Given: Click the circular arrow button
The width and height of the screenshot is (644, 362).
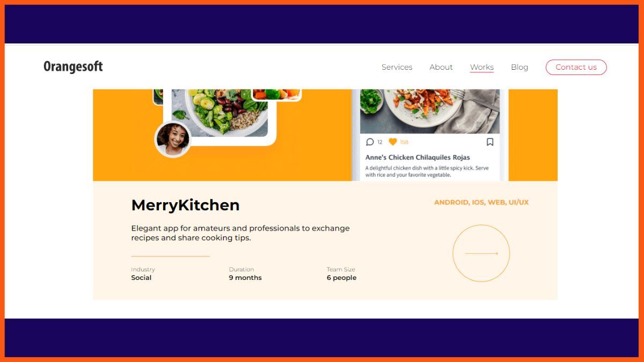Looking at the screenshot, I should [481, 253].
